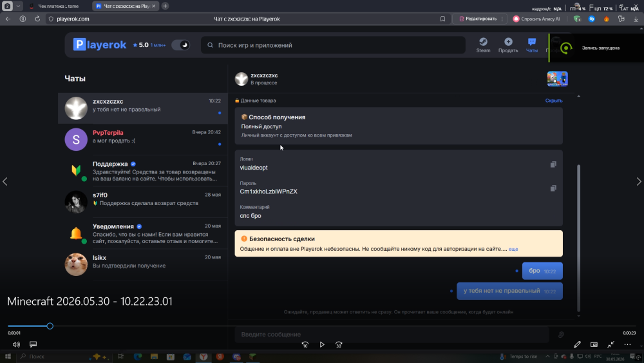Focus the Поиск игр и приложений search field
Screen dimensions: 644x363
tap(333, 45)
